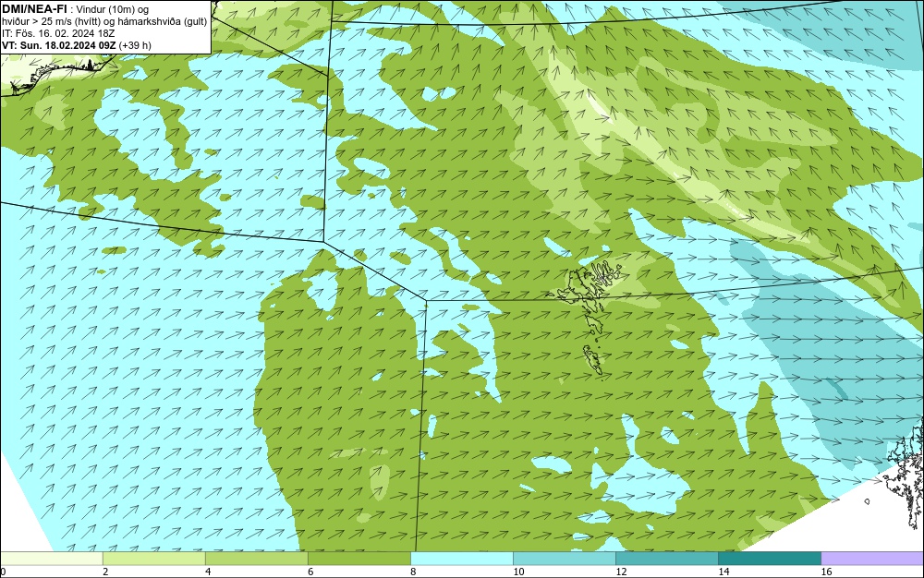Click the legend label "8"
The image size is (924, 578).
click(413, 572)
